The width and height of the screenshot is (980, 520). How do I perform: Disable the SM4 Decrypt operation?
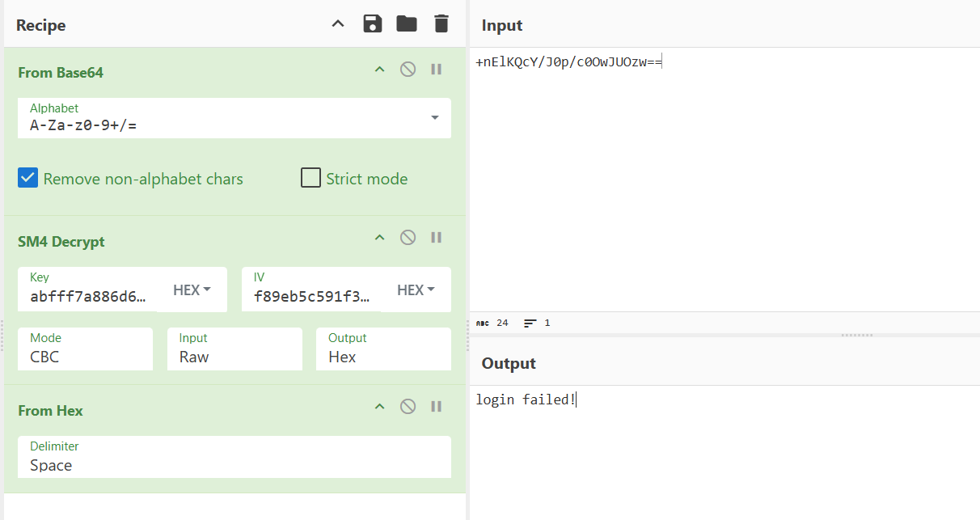(408, 238)
